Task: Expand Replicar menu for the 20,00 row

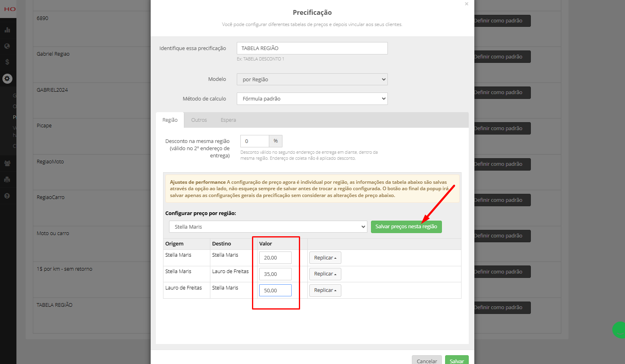Action: (x=325, y=258)
